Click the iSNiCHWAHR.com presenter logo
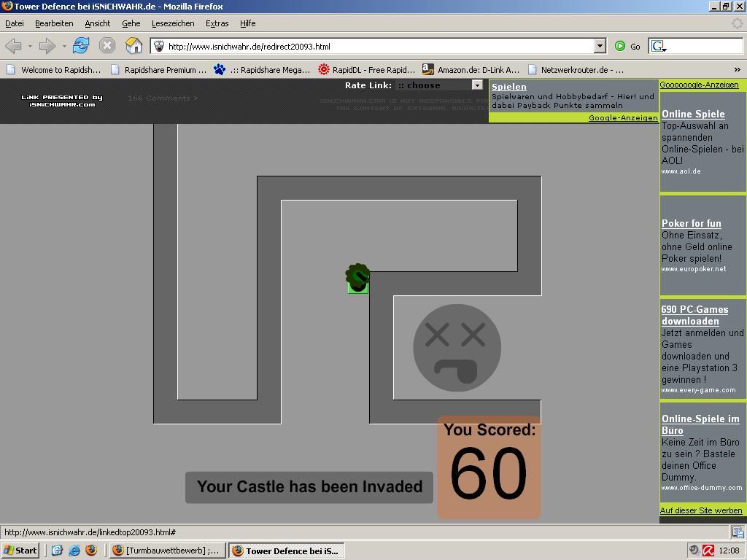This screenshot has height=560, width=747. 62,101
